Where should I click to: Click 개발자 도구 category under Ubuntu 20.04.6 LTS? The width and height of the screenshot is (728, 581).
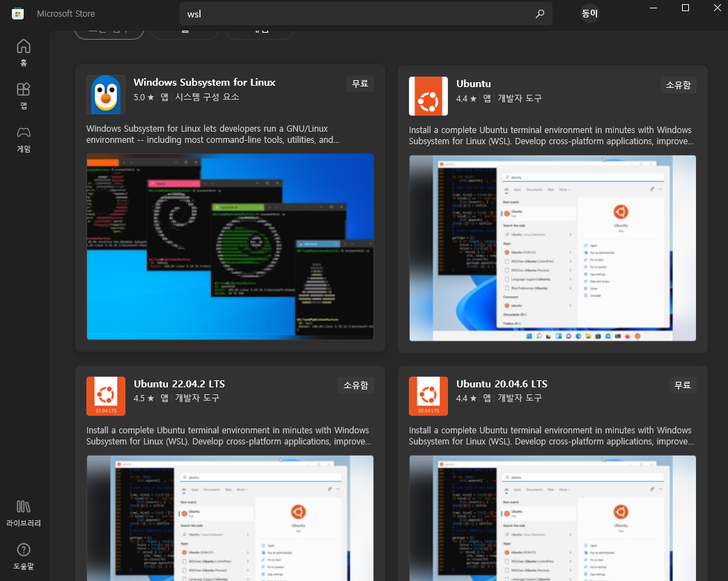coord(520,398)
